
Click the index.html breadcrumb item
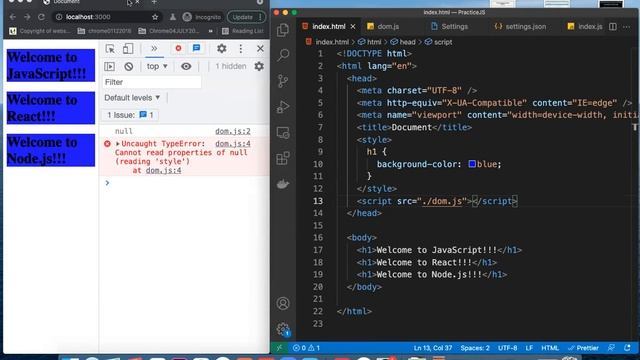click(327, 42)
